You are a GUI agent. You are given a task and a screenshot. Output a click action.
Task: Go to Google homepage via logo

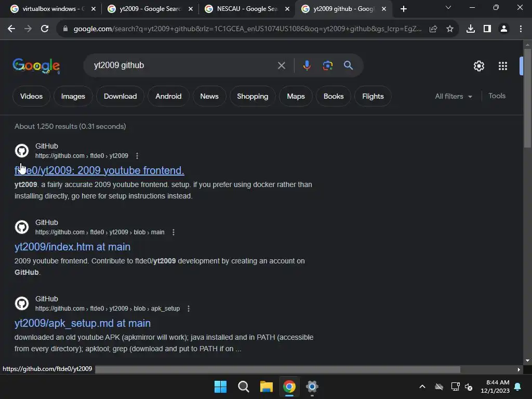click(36, 66)
